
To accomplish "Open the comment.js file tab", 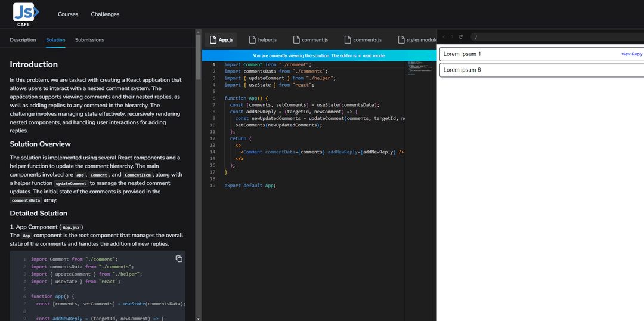I will [x=311, y=40].
